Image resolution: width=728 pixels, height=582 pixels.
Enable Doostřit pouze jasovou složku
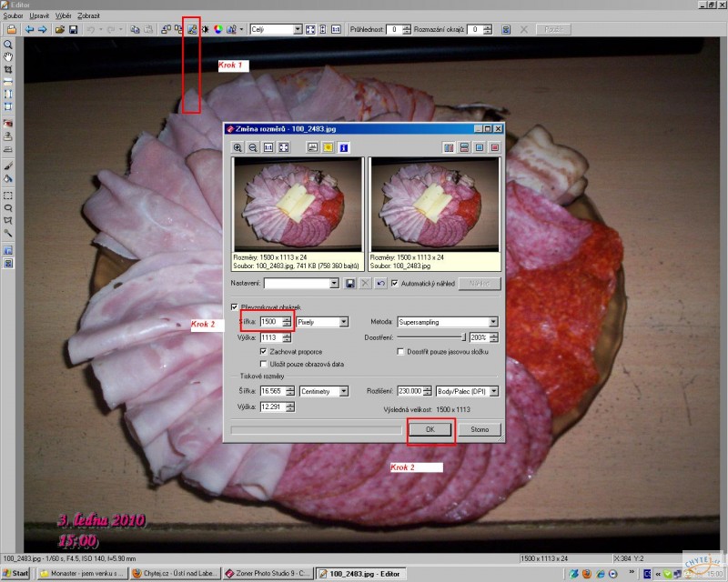tap(400, 351)
